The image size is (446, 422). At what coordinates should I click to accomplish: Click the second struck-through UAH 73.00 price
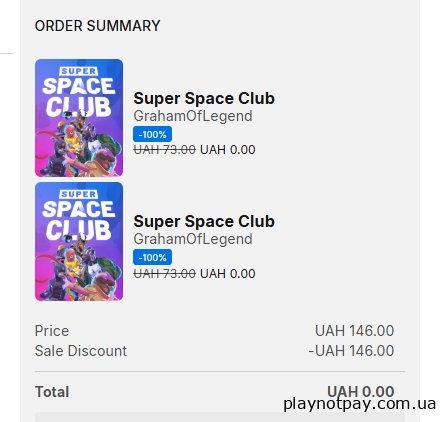(165, 274)
